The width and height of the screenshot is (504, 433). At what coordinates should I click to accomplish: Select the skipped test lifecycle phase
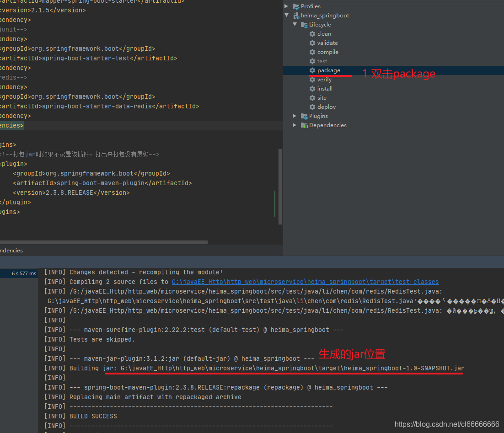322,61
